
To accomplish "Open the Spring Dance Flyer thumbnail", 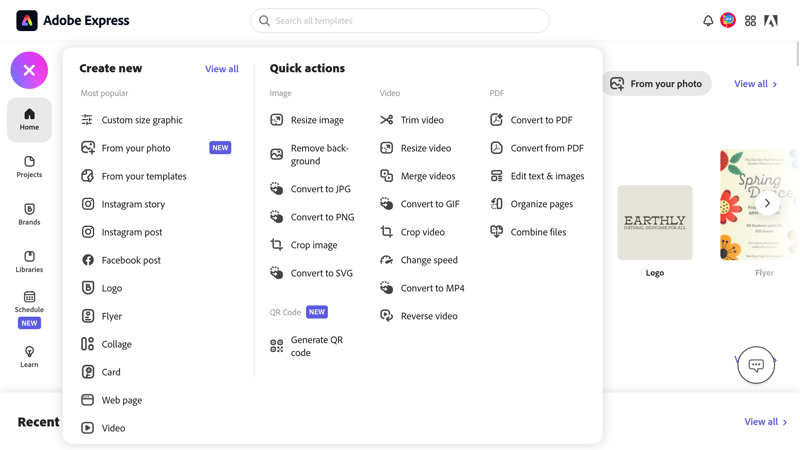I will pyautogui.click(x=759, y=205).
